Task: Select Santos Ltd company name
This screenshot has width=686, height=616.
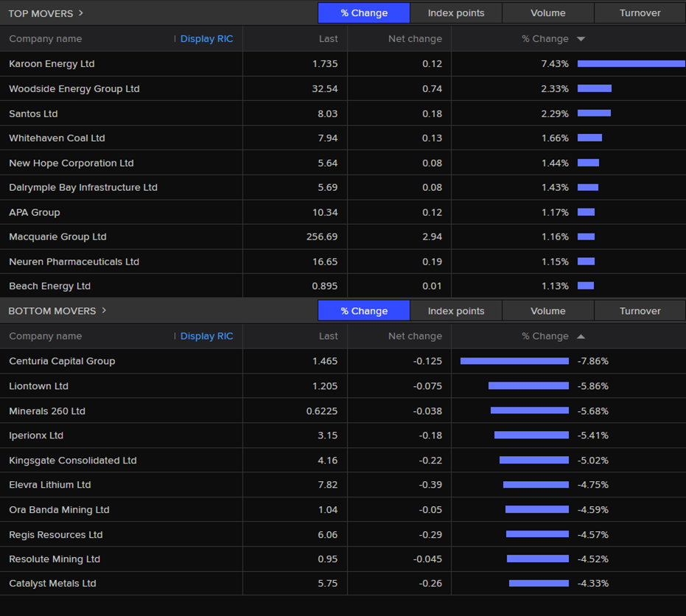Action: click(33, 113)
